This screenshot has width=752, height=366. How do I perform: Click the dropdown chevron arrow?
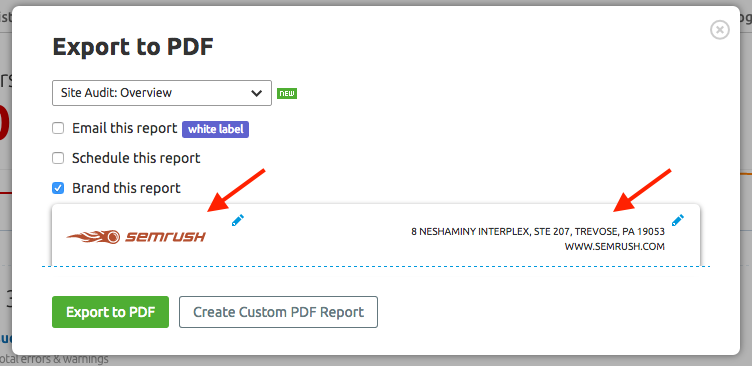[257, 93]
